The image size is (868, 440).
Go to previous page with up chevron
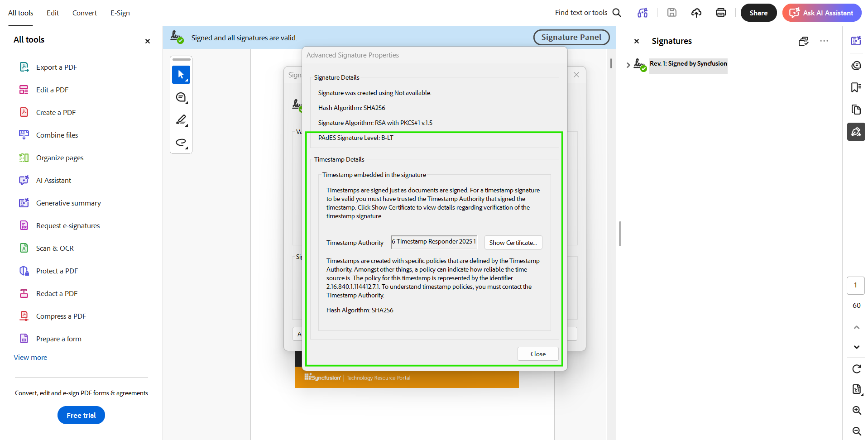click(857, 327)
